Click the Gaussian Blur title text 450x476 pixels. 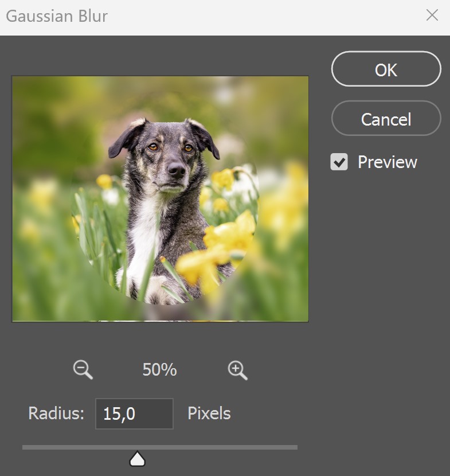[x=57, y=16]
